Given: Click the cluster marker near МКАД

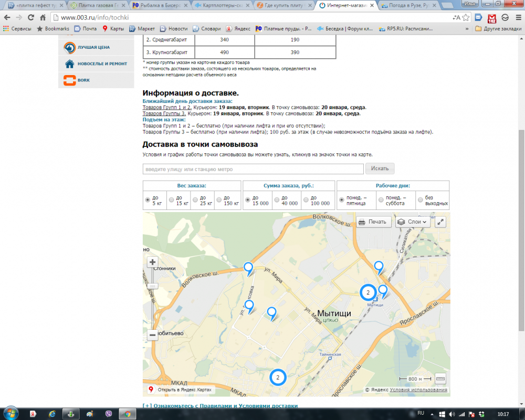Looking at the screenshot, I should coord(278,377).
